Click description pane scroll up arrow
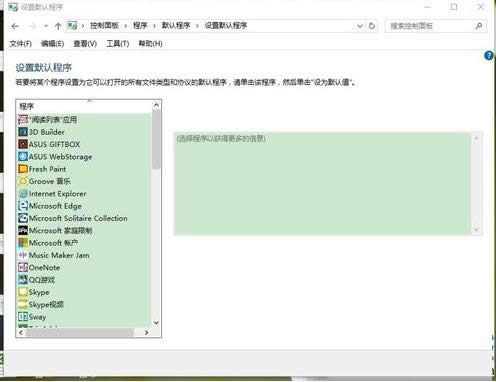The height and width of the screenshot is (382, 496). click(x=476, y=138)
